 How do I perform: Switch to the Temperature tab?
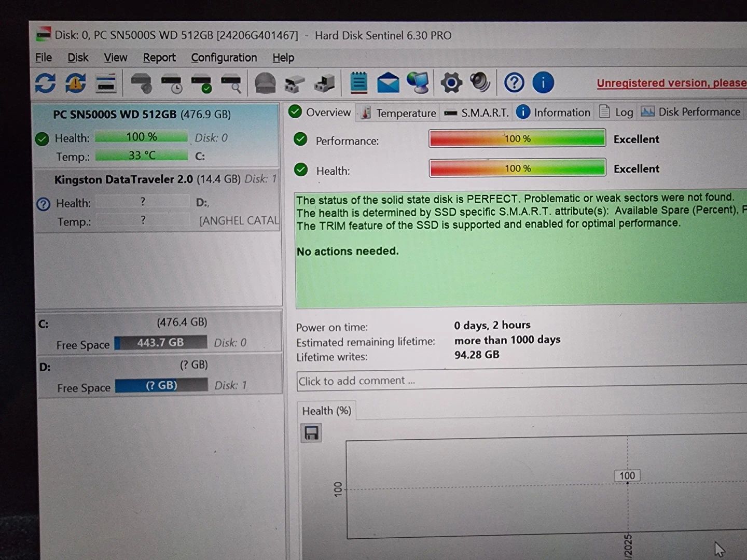pos(398,113)
